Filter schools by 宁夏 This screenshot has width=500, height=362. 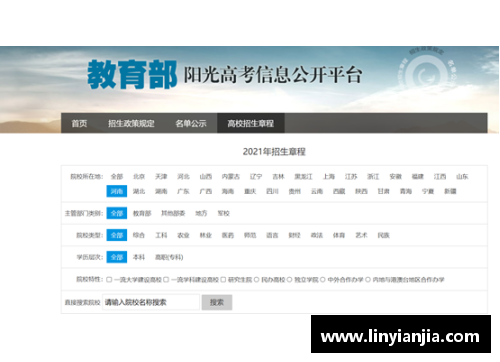tap(428, 191)
